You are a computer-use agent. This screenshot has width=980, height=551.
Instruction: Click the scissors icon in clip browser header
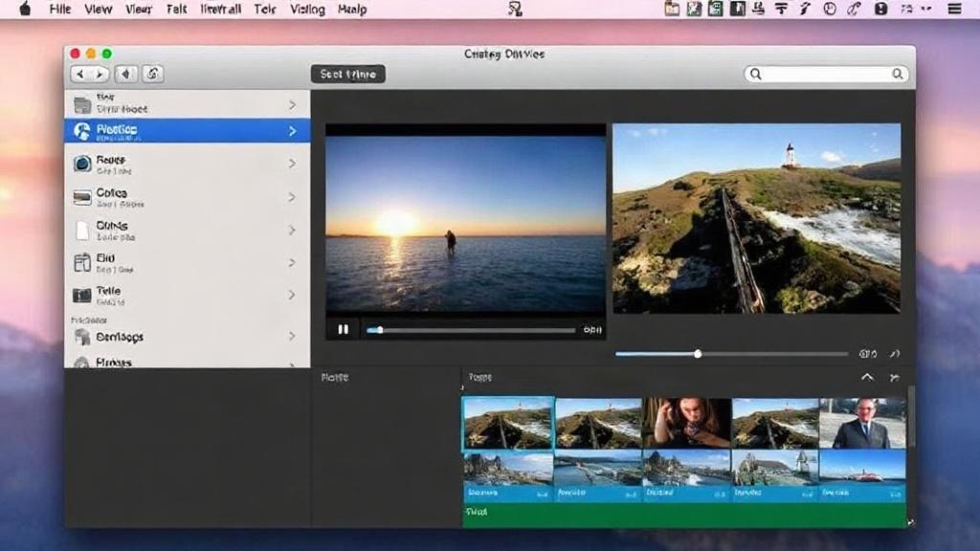coord(895,377)
